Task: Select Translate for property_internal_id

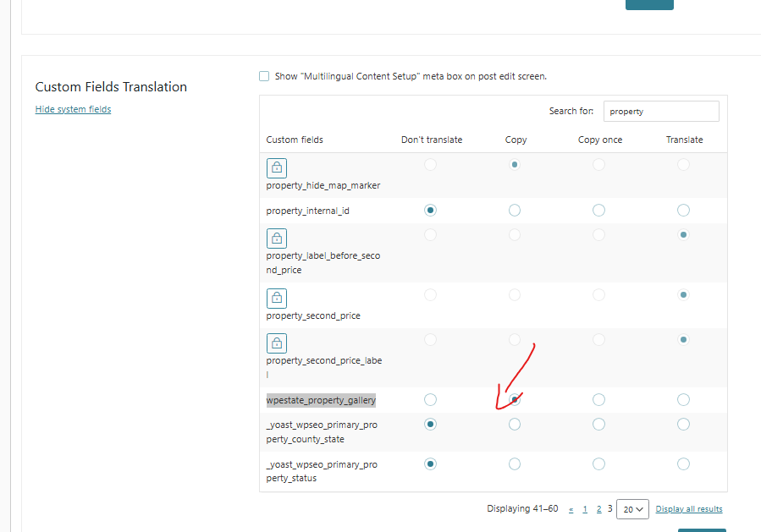Action: [683, 210]
